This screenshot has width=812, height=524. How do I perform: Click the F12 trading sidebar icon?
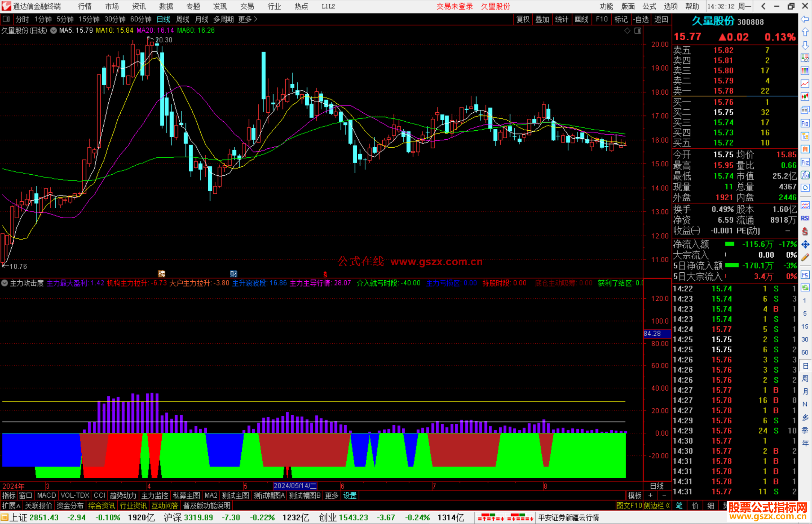tap(805, 162)
